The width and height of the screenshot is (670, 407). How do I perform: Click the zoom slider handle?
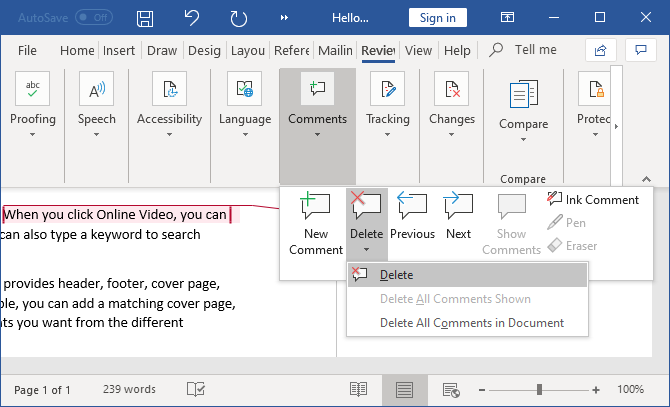pyautogui.click(x=539, y=389)
